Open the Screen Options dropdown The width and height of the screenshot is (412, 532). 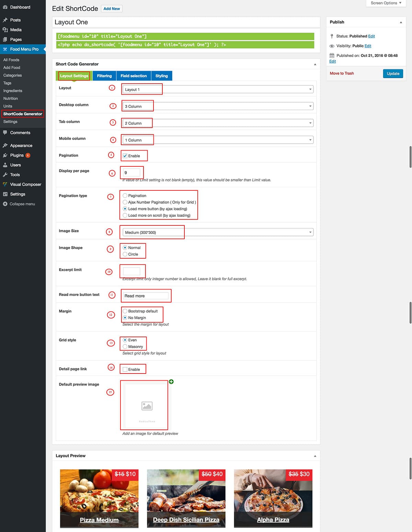point(386,3)
